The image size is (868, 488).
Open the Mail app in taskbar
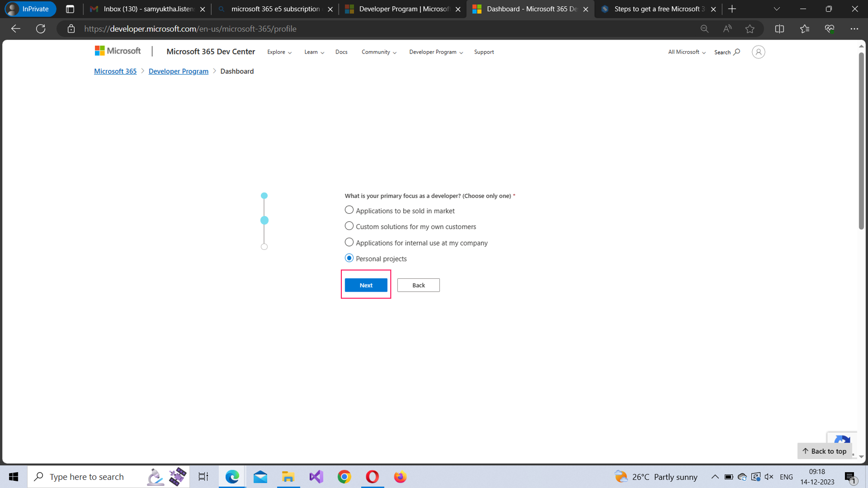point(260,476)
